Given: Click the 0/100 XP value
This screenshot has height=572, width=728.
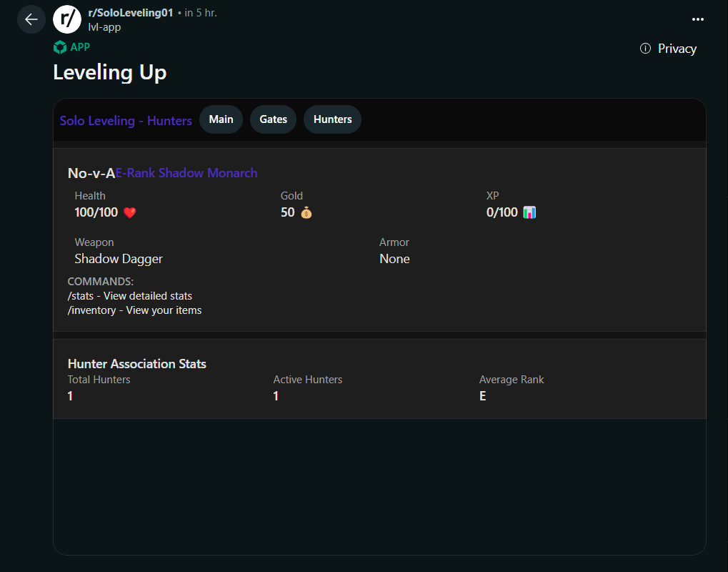Looking at the screenshot, I should pyautogui.click(x=502, y=212).
